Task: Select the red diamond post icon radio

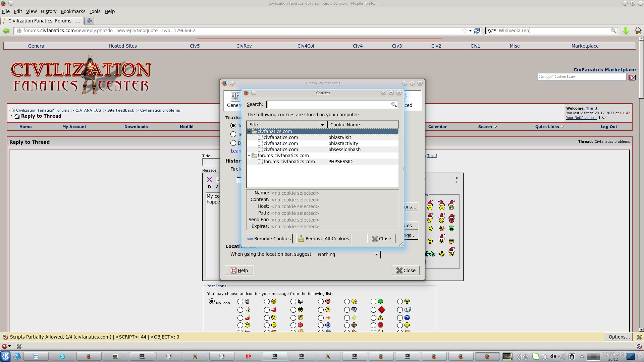Action: [373, 310]
